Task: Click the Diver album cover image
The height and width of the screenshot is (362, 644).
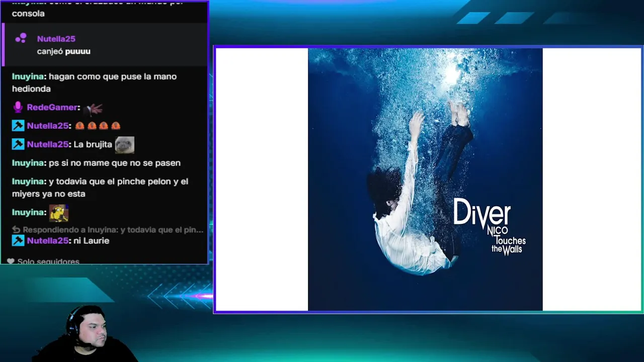Action: (425, 179)
